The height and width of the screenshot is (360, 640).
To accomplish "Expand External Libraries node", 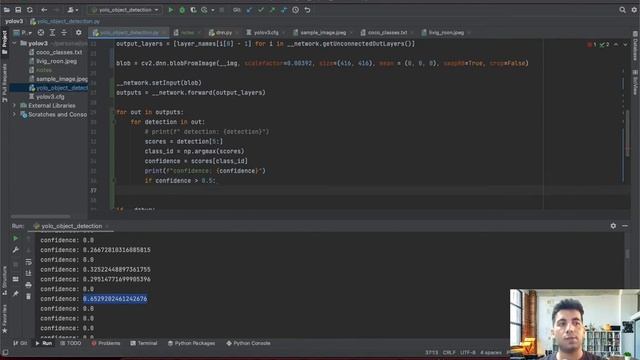I will (x=15, y=106).
